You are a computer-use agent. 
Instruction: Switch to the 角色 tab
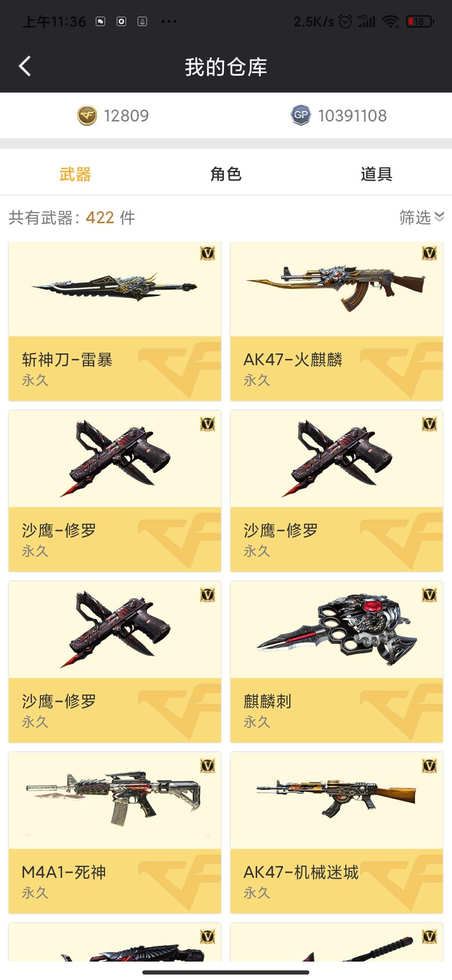point(226,174)
